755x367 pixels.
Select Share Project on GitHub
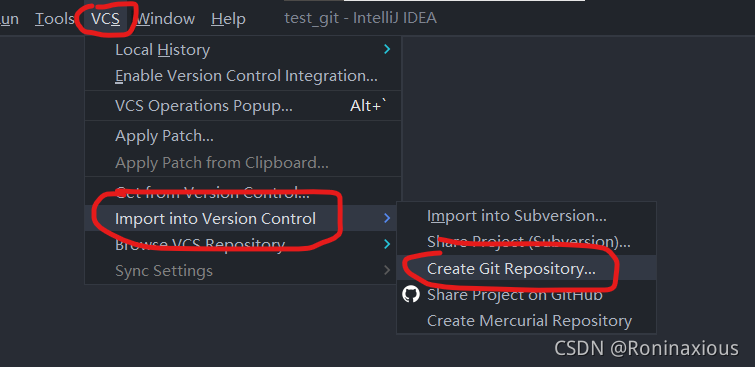[x=526, y=294]
